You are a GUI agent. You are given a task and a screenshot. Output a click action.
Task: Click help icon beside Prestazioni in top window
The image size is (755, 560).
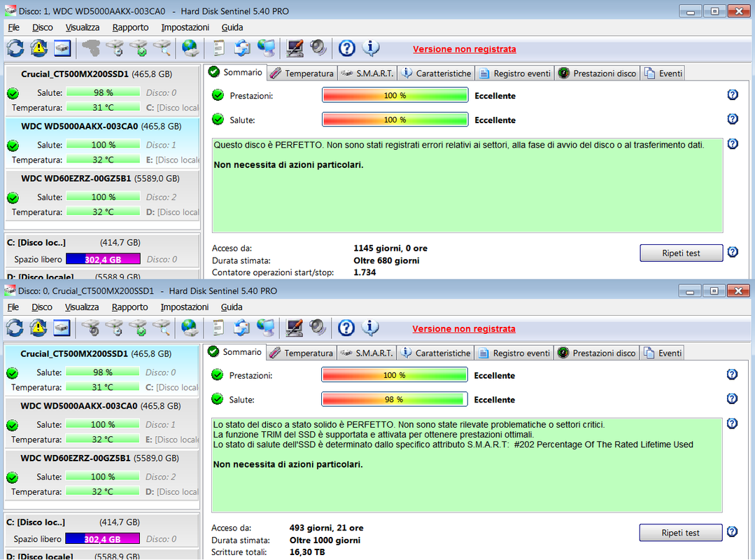coord(733,95)
